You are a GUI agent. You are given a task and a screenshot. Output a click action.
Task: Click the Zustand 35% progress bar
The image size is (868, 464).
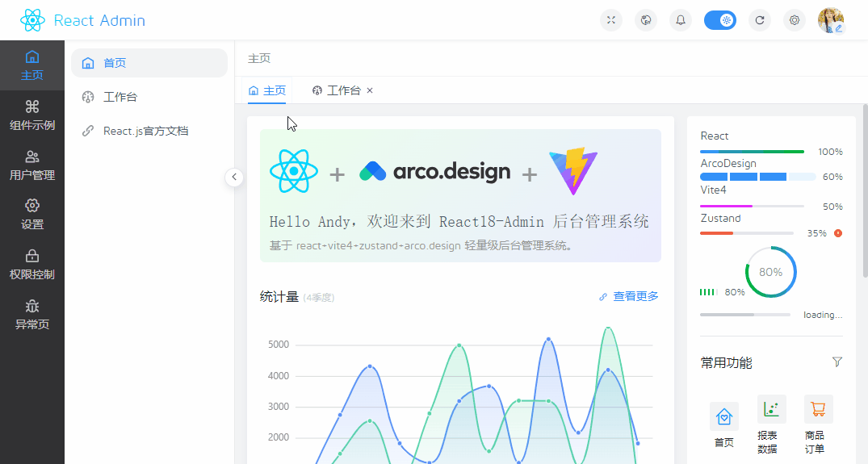pyautogui.click(x=746, y=233)
